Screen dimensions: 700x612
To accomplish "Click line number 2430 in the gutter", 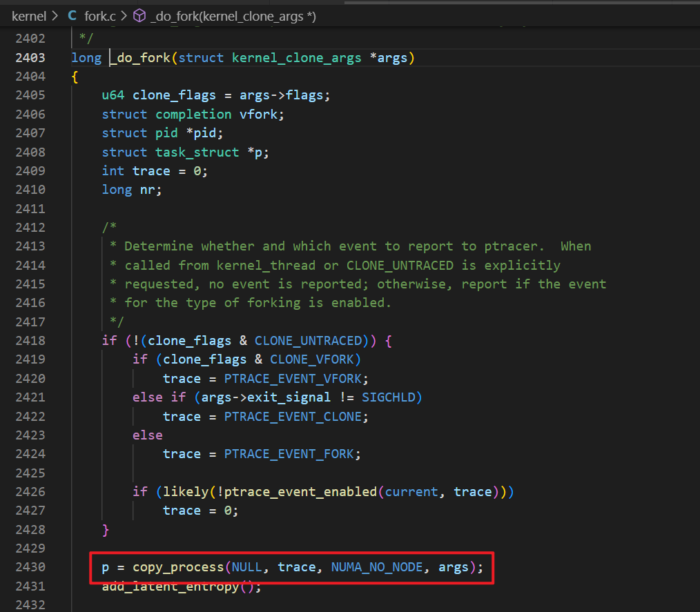I will (x=30, y=567).
